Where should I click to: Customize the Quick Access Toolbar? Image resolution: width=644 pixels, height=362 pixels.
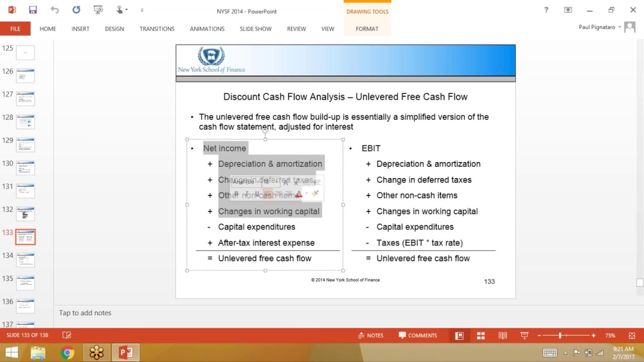point(142,10)
